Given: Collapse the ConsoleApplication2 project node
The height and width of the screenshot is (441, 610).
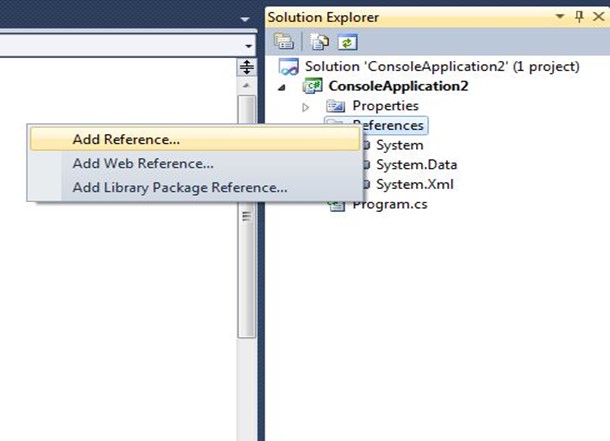Looking at the screenshot, I should 282,87.
